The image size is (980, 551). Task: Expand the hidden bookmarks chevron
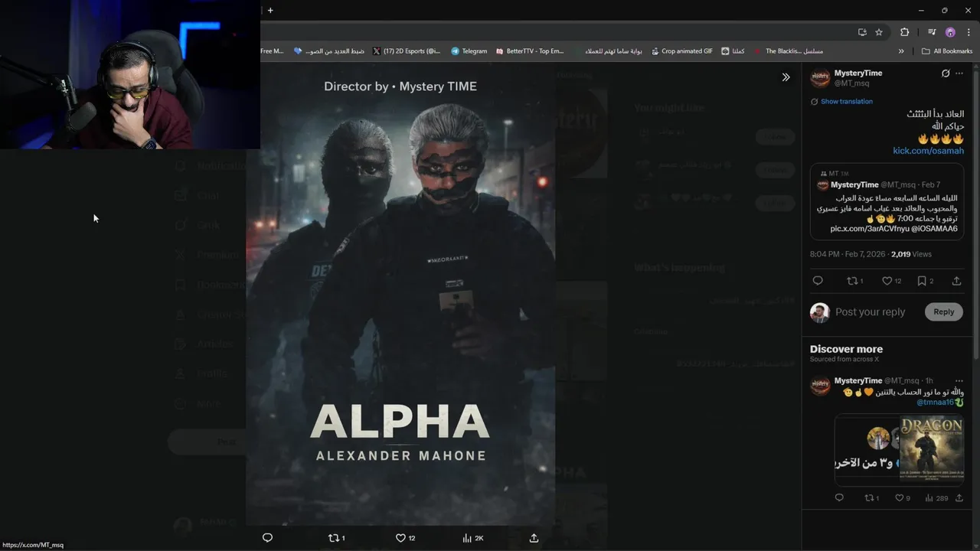coord(901,51)
